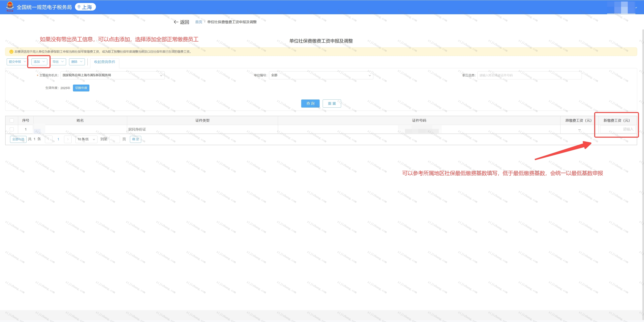This screenshot has width=644, height=322.
Task: Click the 新缴费工资 请输入 input field
Action: (618, 129)
